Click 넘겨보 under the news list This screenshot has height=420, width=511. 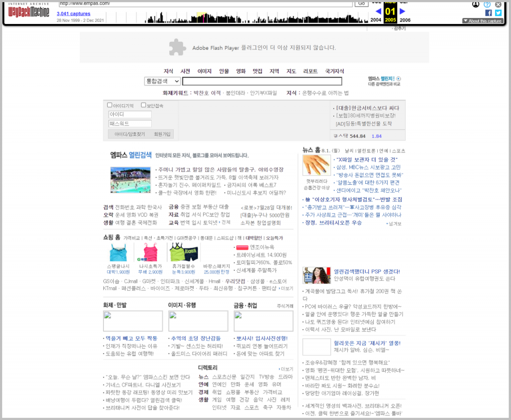pyautogui.click(x=394, y=224)
